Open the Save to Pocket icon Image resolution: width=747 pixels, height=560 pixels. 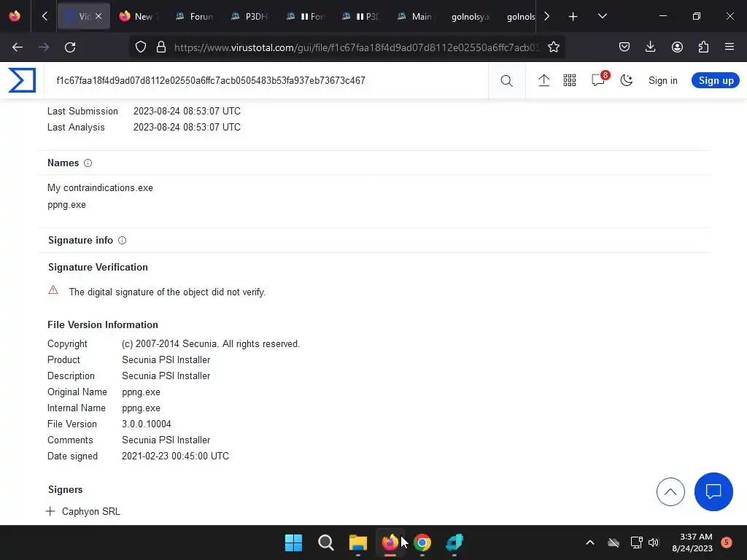tap(624, 47)
